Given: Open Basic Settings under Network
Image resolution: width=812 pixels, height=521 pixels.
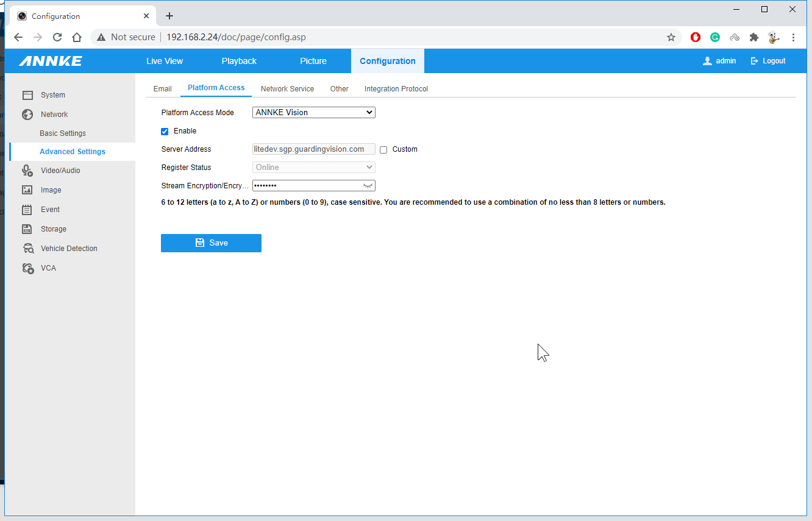Looking at the screenshot, I should [63, 133].
